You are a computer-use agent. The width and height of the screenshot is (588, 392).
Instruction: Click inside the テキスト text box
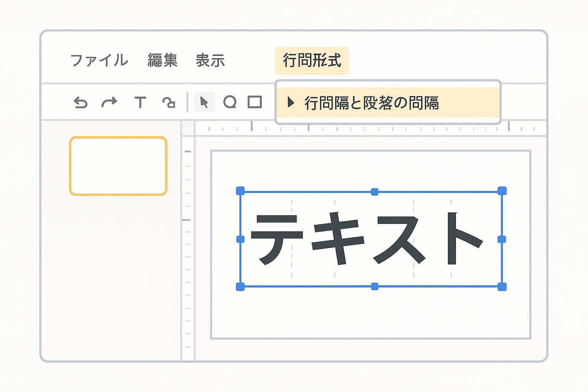(x=371, y=239)
